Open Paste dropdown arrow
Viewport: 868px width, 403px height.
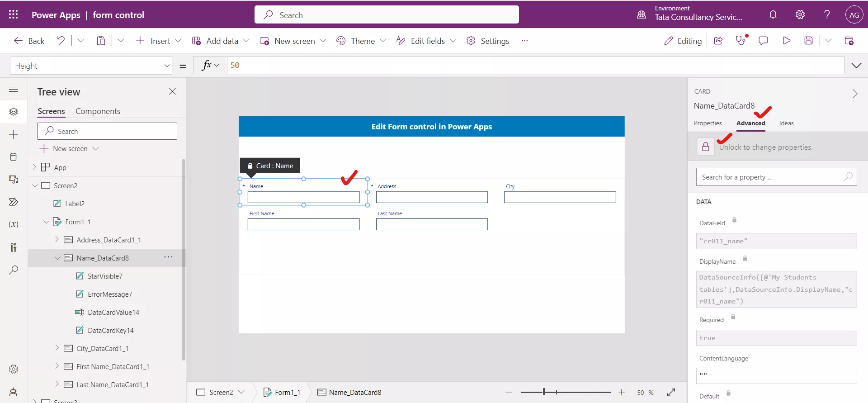(120, 41)
